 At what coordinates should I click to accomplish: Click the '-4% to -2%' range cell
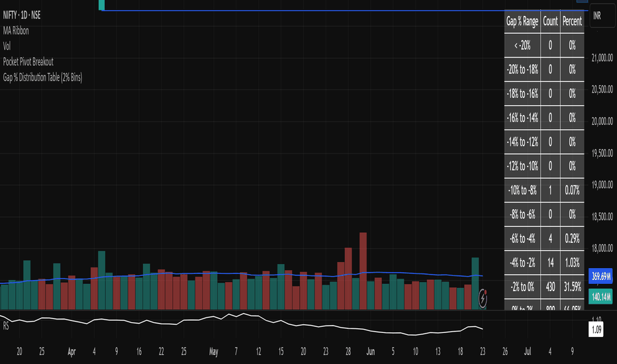click(522, 263)
